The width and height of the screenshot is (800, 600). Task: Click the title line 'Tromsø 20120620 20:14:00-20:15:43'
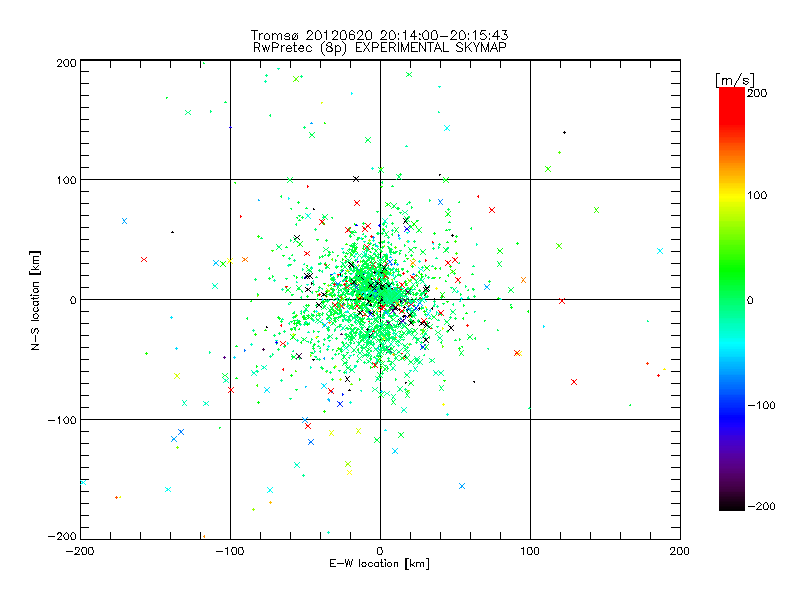point(379,35)
